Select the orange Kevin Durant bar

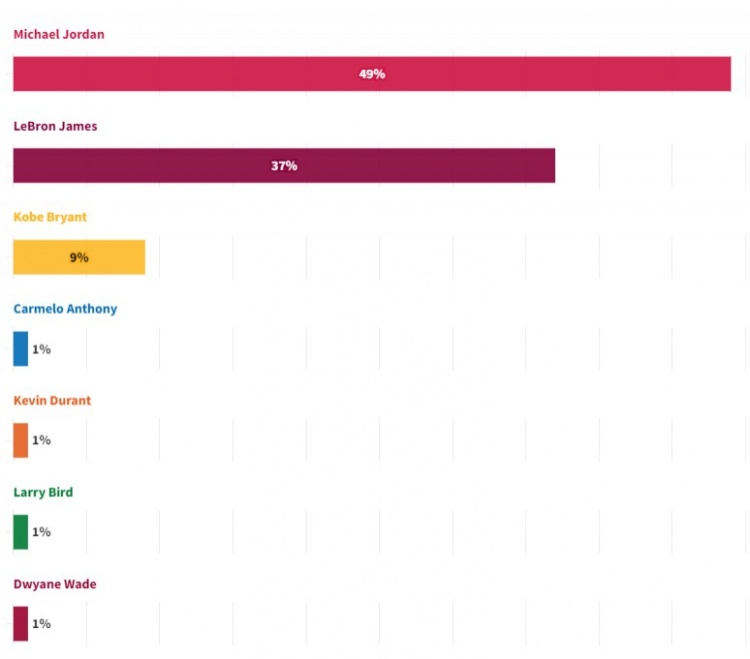tap(21, 440)
